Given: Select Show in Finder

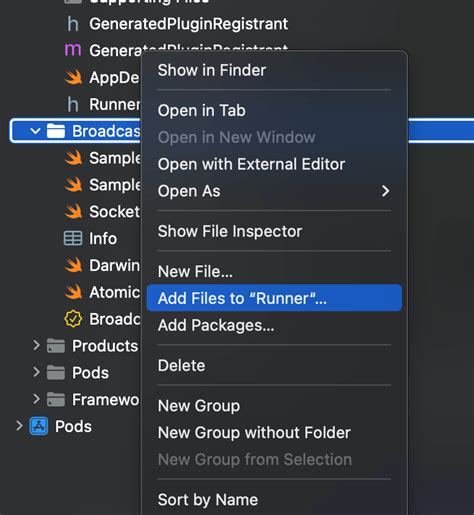Looking at the screenshot, I should tap(212, 70).
